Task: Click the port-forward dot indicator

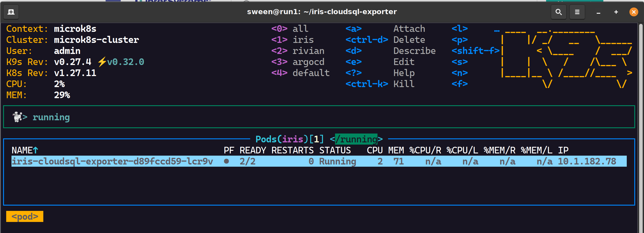Action: point(226,161)
